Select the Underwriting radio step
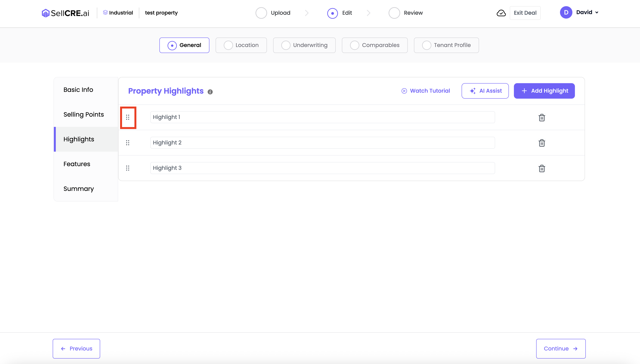Screen dimensions: 640x364 click(x=304, y=45)
